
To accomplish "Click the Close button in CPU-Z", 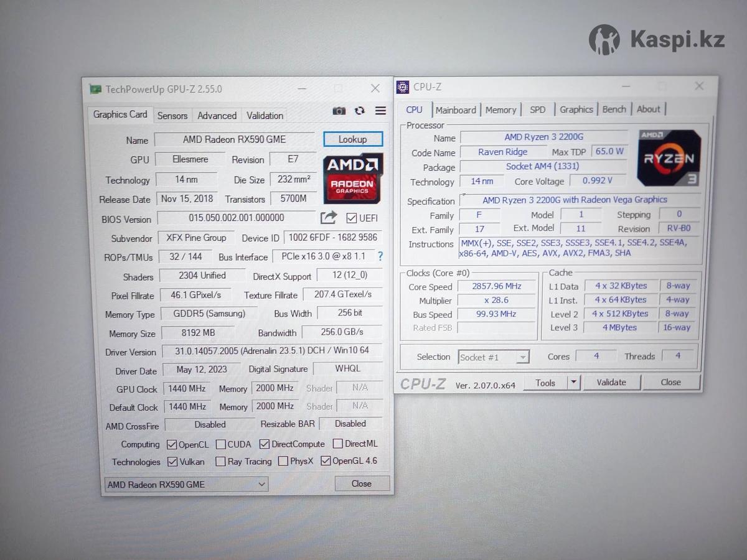I will pos(671,382).
